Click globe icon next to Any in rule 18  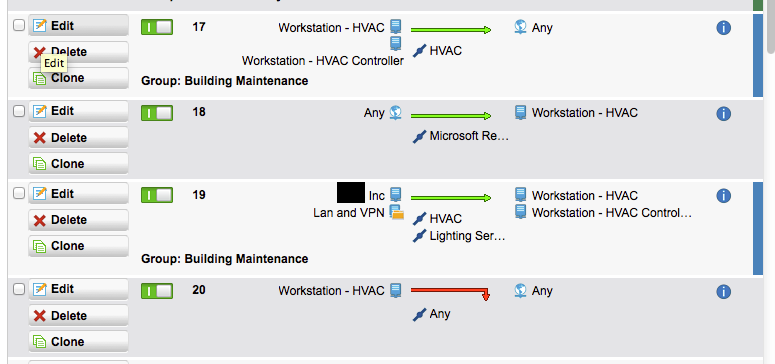pyautogui.click(x=395, y=113)
